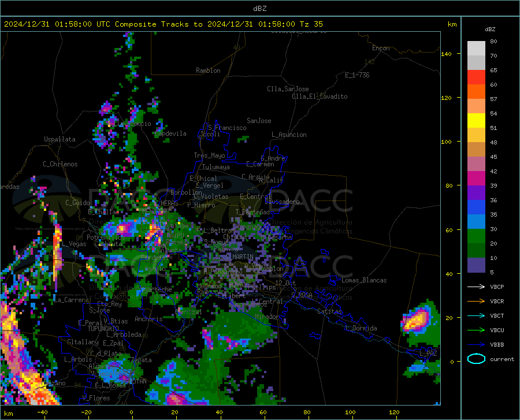Select the light gray 70-80 dBZ swatch

coord(476,48)
